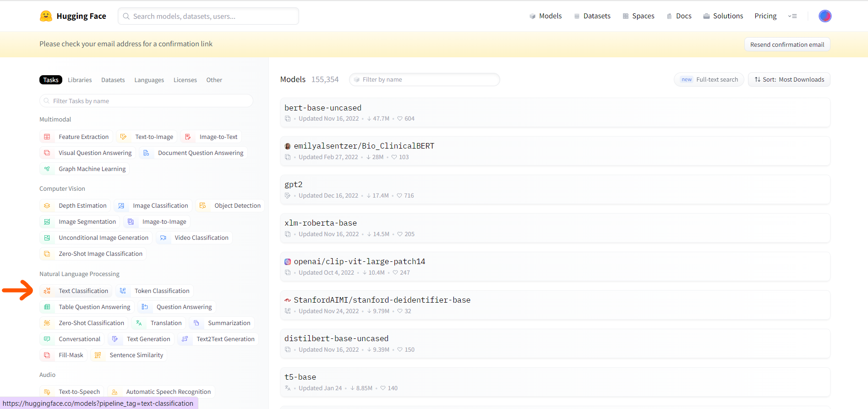This screenshot has width=868, height=409.
Task: Click the Image-to-Text task icon
Action: click(188, 137)
